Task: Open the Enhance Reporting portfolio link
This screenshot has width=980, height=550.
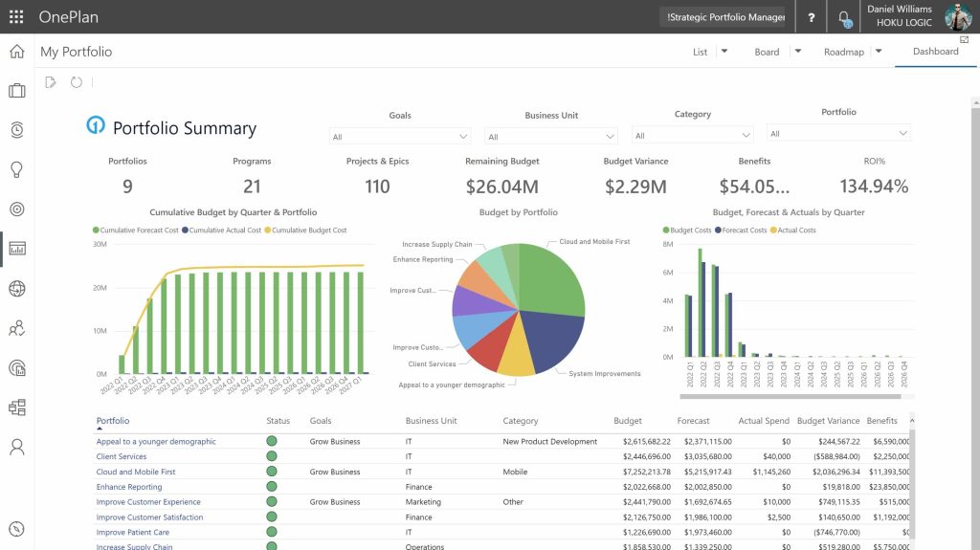Action: click(x=129, y=487)
